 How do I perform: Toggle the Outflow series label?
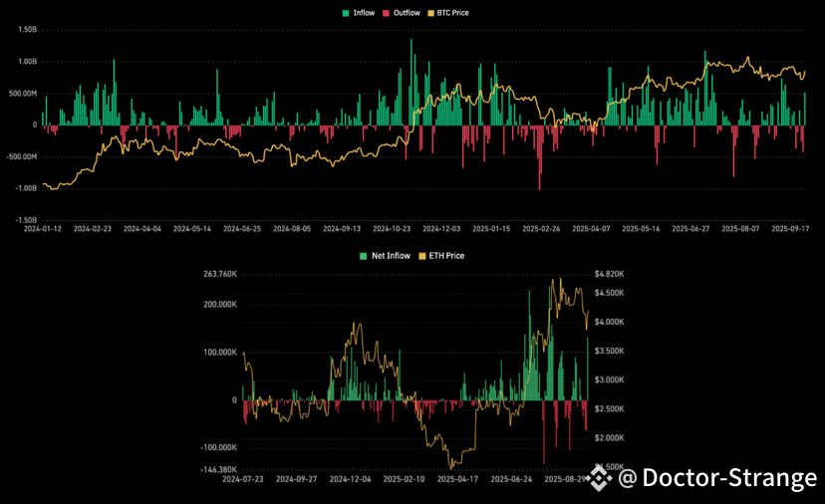click(407, 13)
